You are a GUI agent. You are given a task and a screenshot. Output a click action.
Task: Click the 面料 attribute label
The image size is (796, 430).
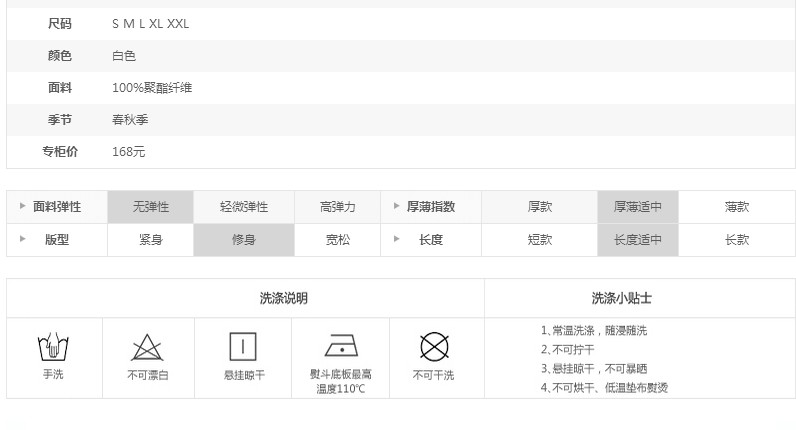[x=59, y=87]
